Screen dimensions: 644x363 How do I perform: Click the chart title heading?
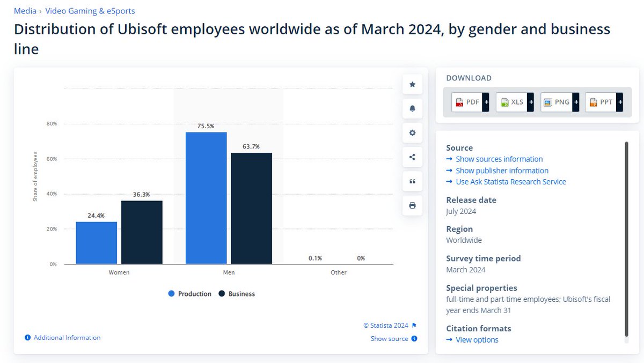(x=312, y=39)
